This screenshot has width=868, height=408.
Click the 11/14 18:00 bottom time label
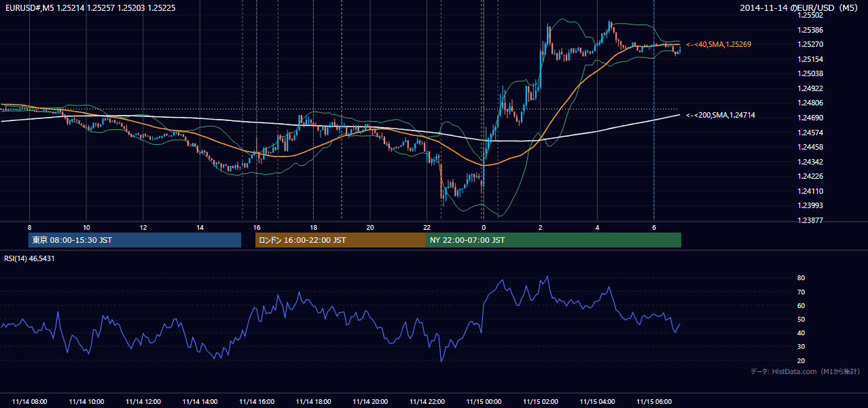(313, 402)
